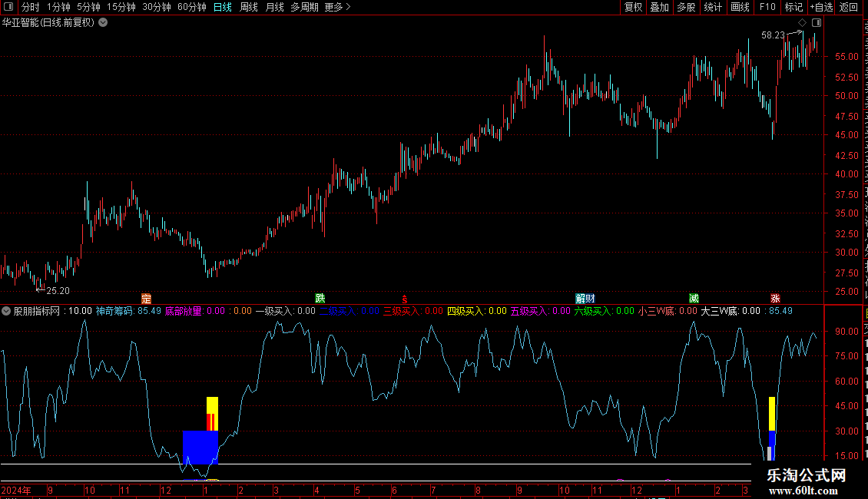Toggle the left side panel icon

pos(8,7)
